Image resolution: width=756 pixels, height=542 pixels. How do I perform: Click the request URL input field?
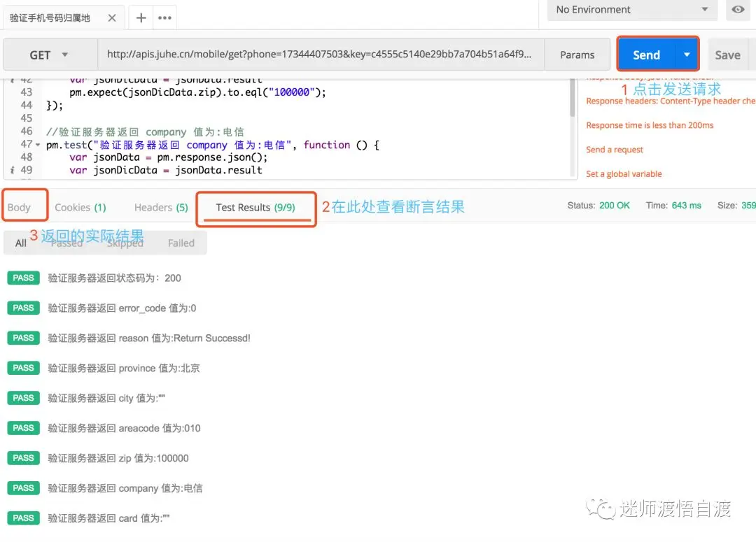coord(320,55)
